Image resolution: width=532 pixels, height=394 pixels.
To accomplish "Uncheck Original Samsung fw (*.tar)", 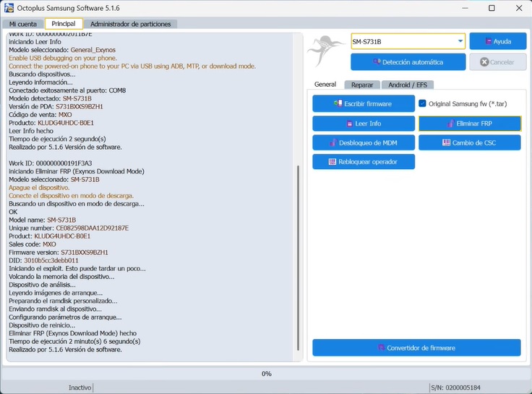I will point(422,103).
